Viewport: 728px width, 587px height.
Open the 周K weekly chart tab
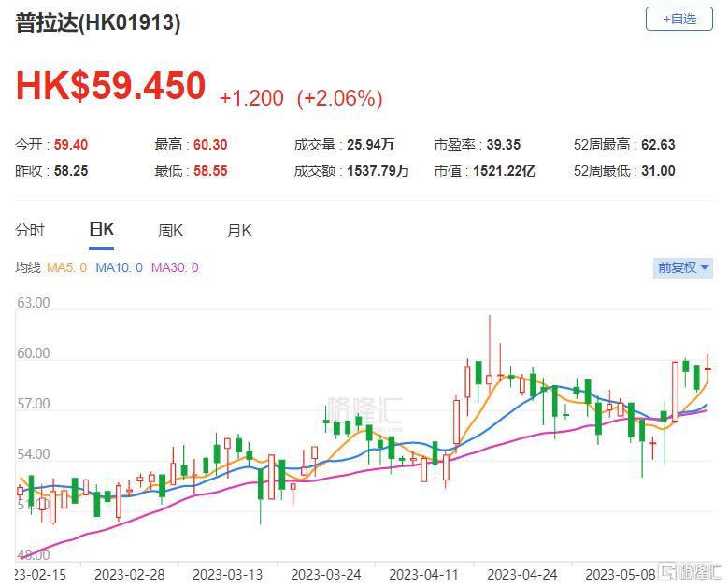pos(170,230)
